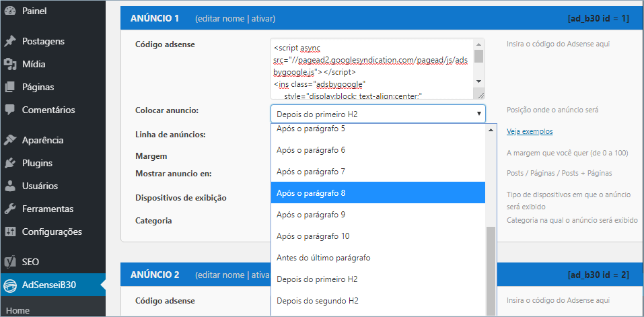Click the Dispositivos de exibição label
This screenshot has width=644, height=317.
pyautogui.click(x=181, y=198)
